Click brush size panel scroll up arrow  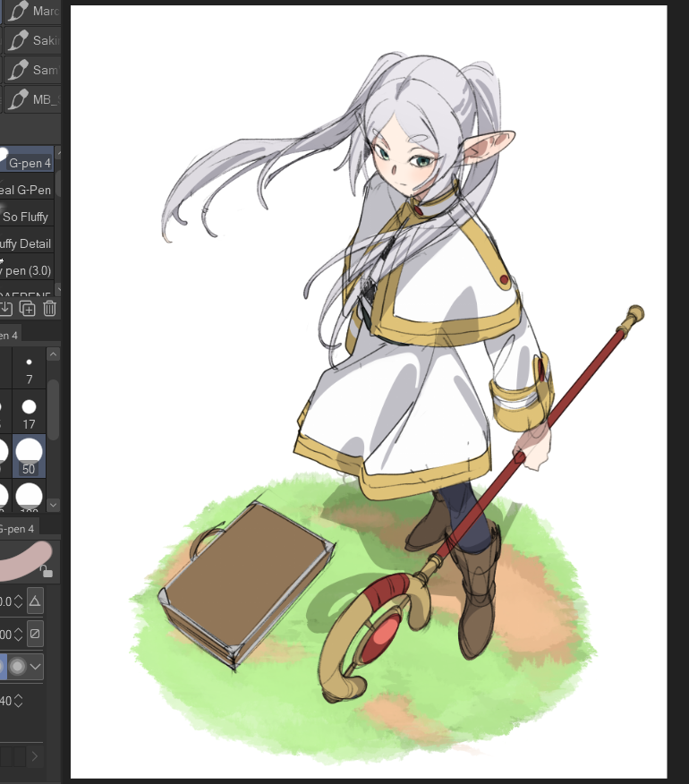tap(53, 354)
